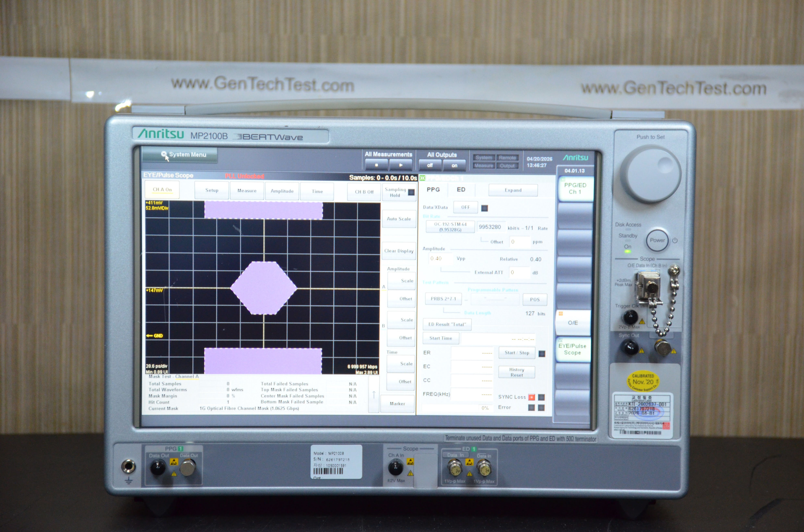This screenshot has height=532, width=804.
Task: Select the EYE/Pulse Scope side tab
Action: coord(572,350)
